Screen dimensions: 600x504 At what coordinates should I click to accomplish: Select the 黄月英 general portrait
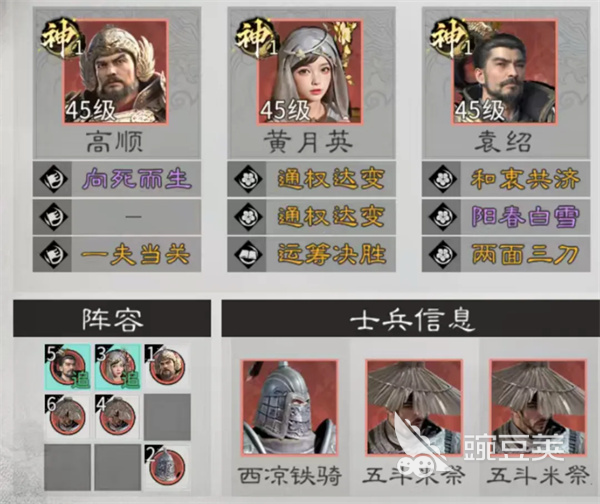[x=310, y=71]
